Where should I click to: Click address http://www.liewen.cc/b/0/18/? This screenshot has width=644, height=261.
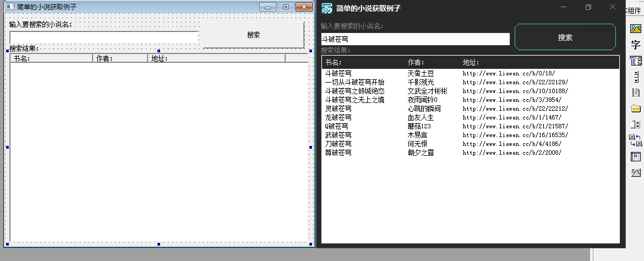[x=509, y=74]
